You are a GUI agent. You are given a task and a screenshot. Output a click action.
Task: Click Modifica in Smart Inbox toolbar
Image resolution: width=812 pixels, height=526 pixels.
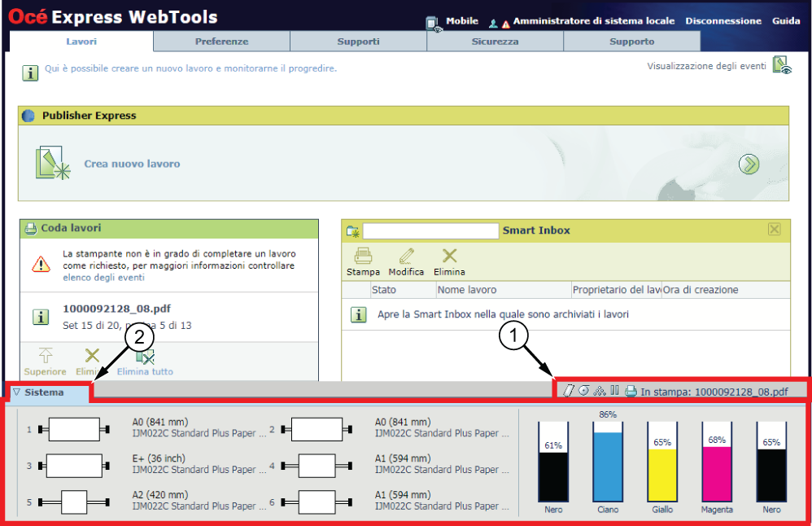(x=406, y=262)
